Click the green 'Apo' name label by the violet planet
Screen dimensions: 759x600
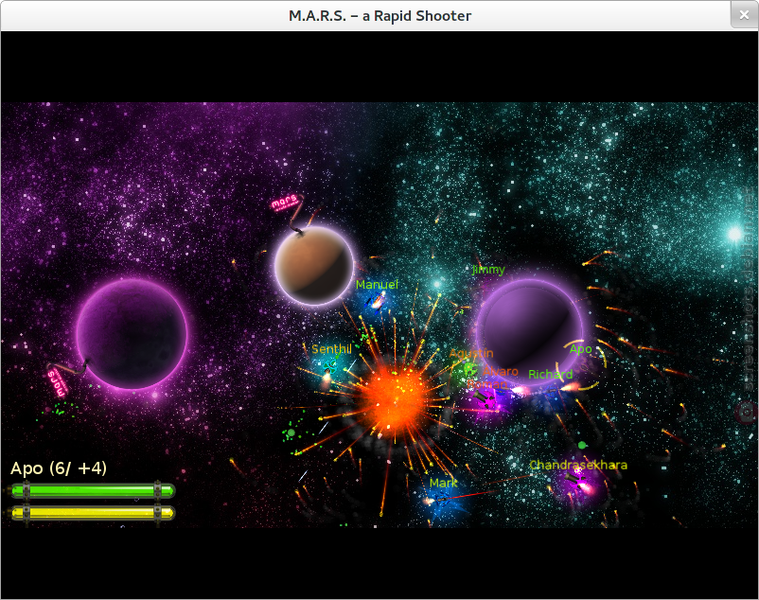[x=580, y=349]
